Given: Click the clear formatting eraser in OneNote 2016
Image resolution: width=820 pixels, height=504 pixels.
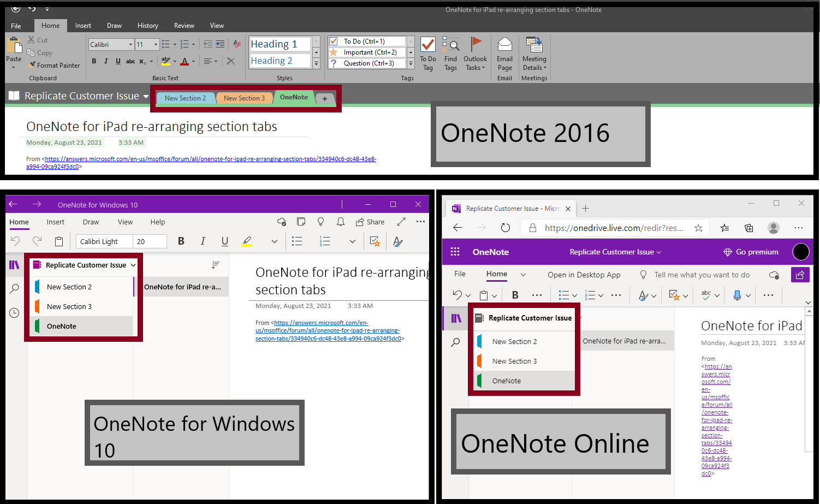Looking at the screenshot, I should click(x=237, y=44).
